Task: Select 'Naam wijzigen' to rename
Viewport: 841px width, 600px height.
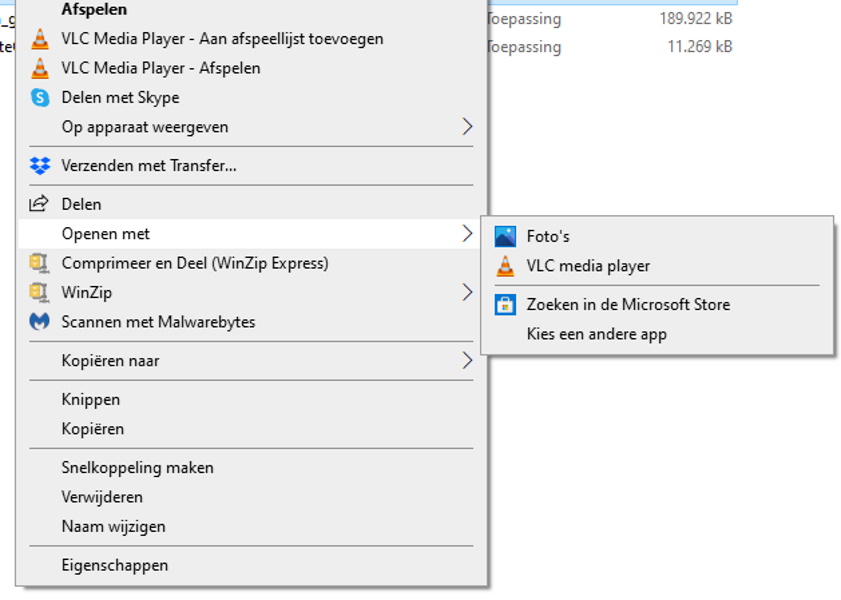Action: pos(252,527)
